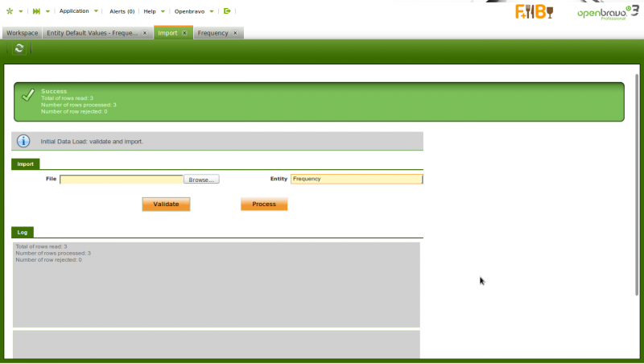
Task: Click the Openbravo Professional logo
Action: pos(606,13)
